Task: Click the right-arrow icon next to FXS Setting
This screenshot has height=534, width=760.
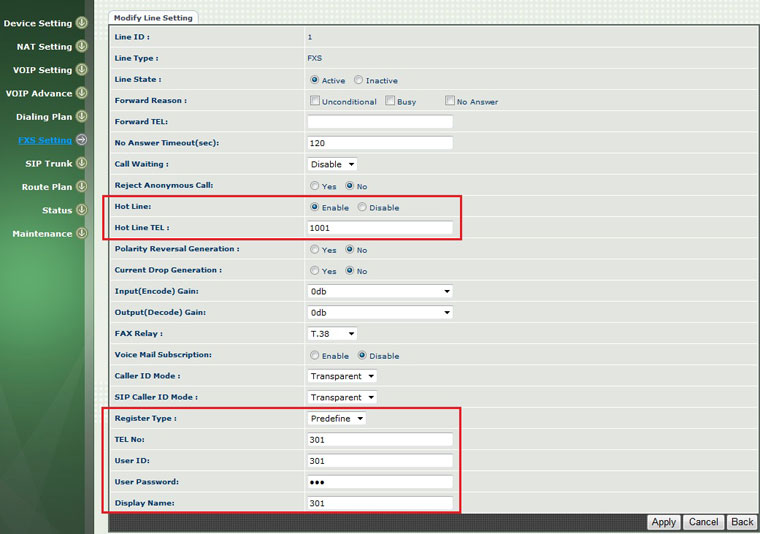Action: click(82, 140)
